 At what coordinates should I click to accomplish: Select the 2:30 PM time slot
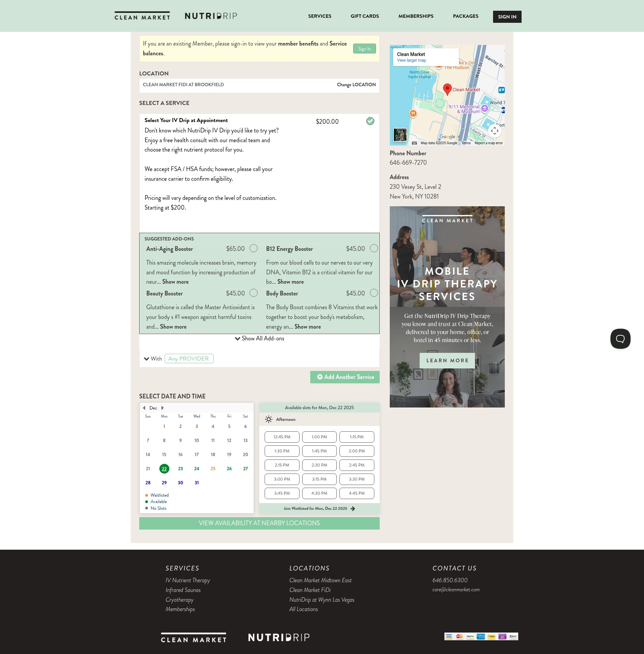[319, 465]
